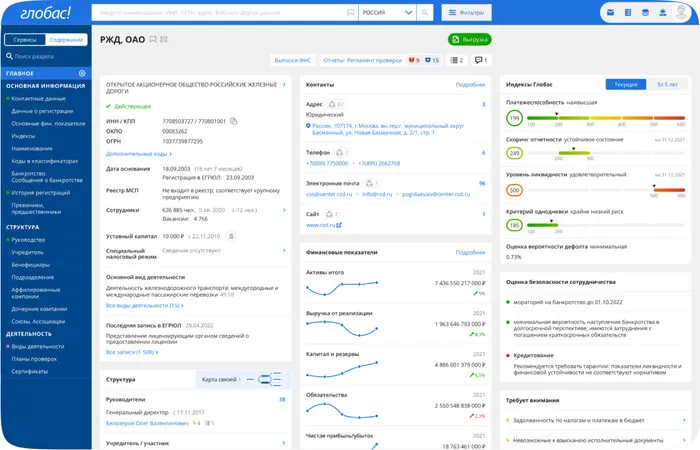Click the sidebar section search magnifier
This screenshot has width=700, height=450.
[9, 56]
